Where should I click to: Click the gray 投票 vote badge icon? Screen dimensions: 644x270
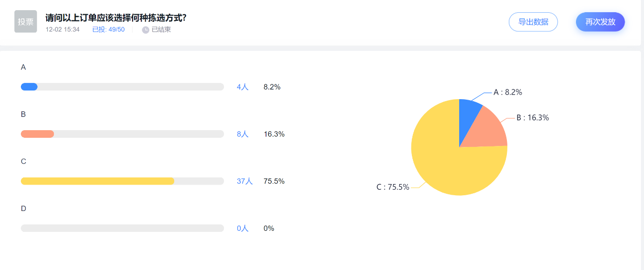tap(25, 21)
